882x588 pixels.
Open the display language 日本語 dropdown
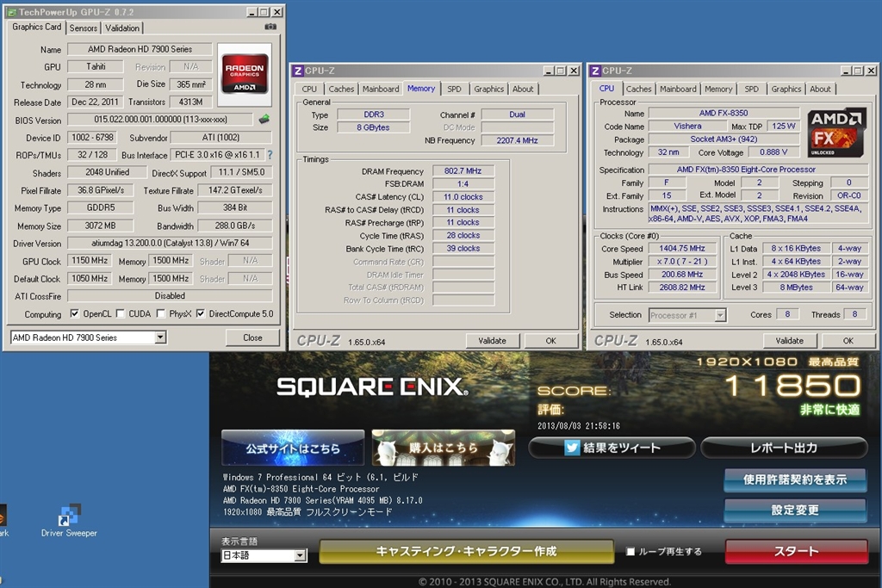301,555
